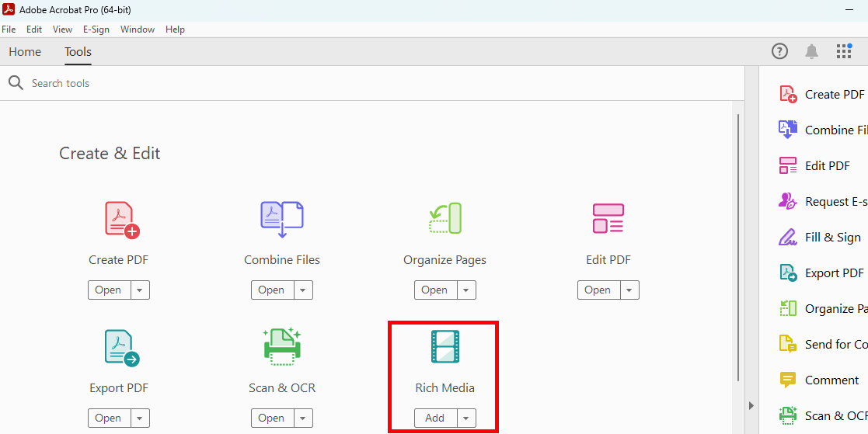Open notifications bell icon

point(811,52)
